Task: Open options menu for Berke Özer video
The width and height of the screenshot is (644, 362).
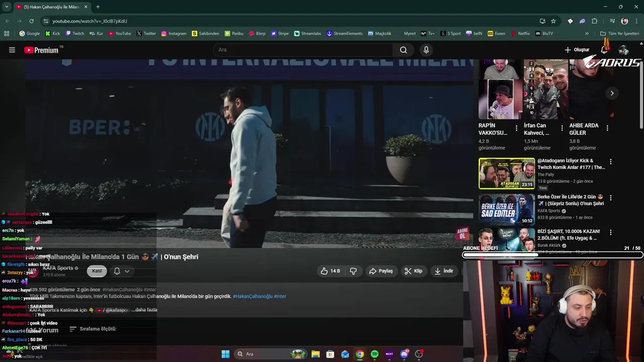Action: coord(611,198)
